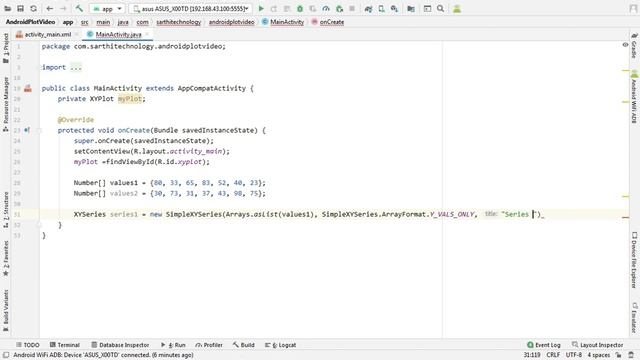
Task: Click the onCreate breadcrumb
Action: pos(327,22)
